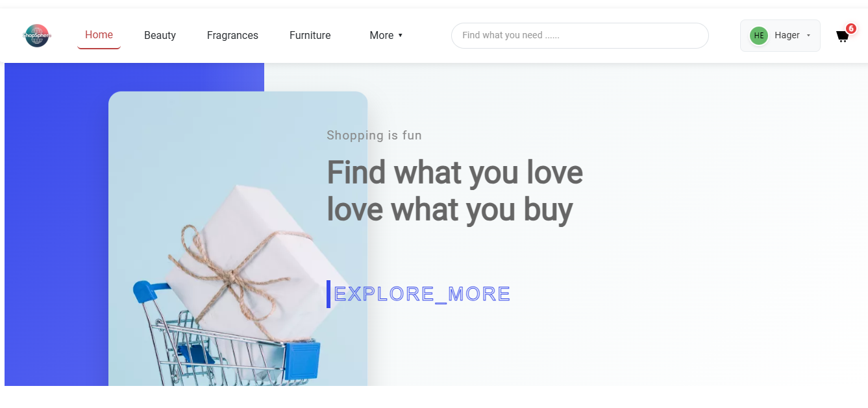Open the Beauty category
This screenshot has width=868, height=408.
click(x=160, y=36)
